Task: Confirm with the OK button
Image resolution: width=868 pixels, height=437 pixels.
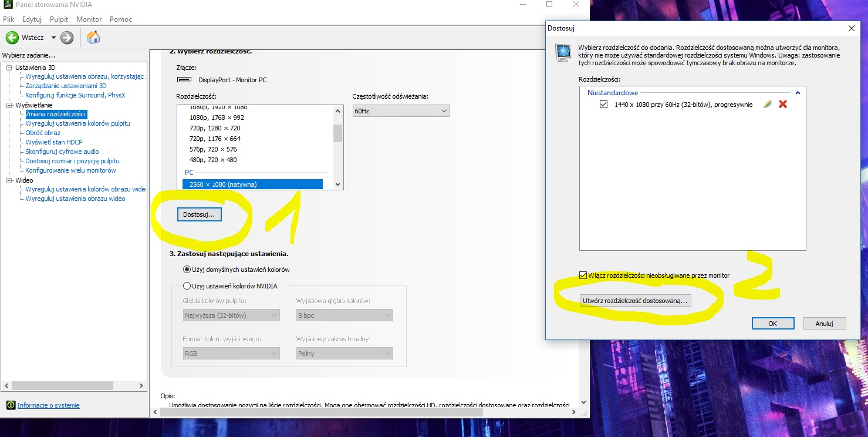Action: point(773,324)
